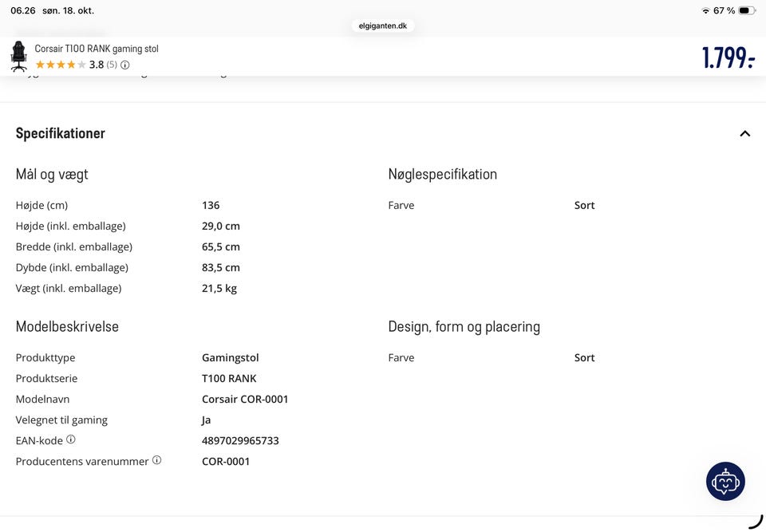Screen dimensions: 766x532
Task: Click the elgiganten.dk address bar
Action: pos(383,26)
